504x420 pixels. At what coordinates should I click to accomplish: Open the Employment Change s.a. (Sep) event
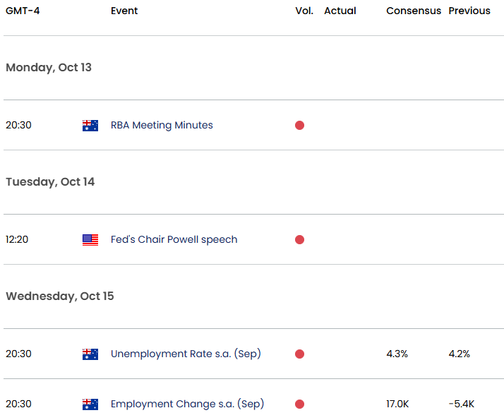coord(187,404)
